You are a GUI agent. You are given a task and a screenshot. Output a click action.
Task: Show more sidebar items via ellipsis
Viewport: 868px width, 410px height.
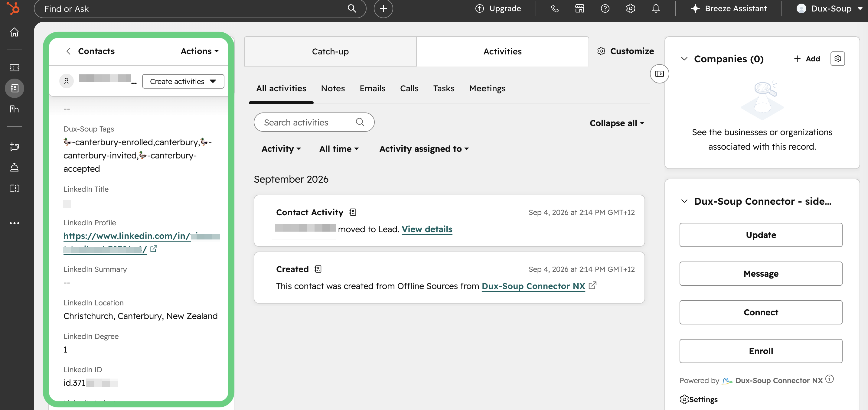coord(14,223)
